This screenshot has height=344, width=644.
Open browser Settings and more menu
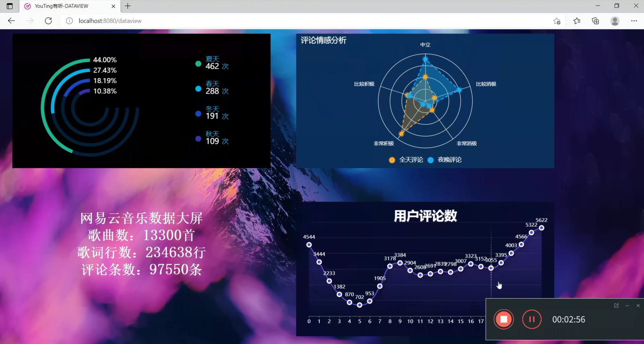633,21
